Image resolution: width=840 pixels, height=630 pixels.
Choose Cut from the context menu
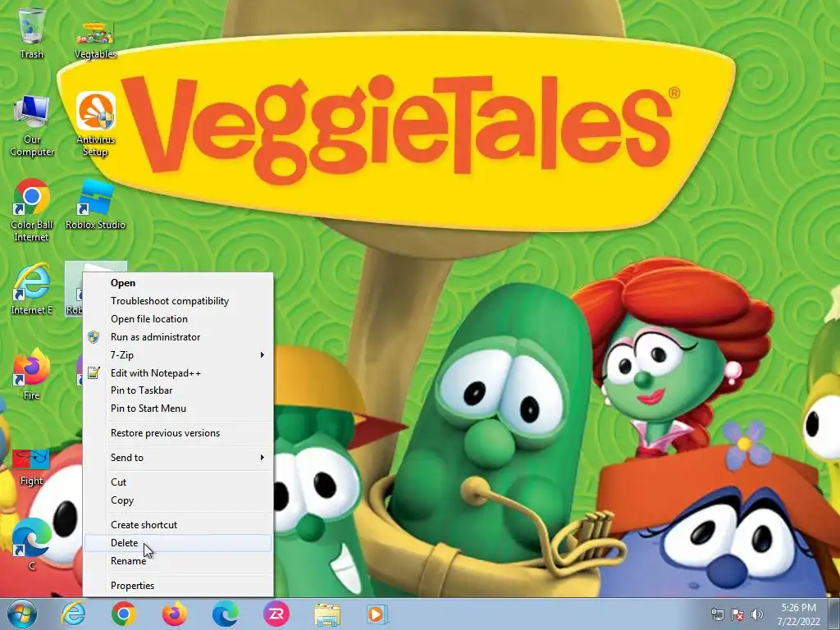[x=177, y=482]
